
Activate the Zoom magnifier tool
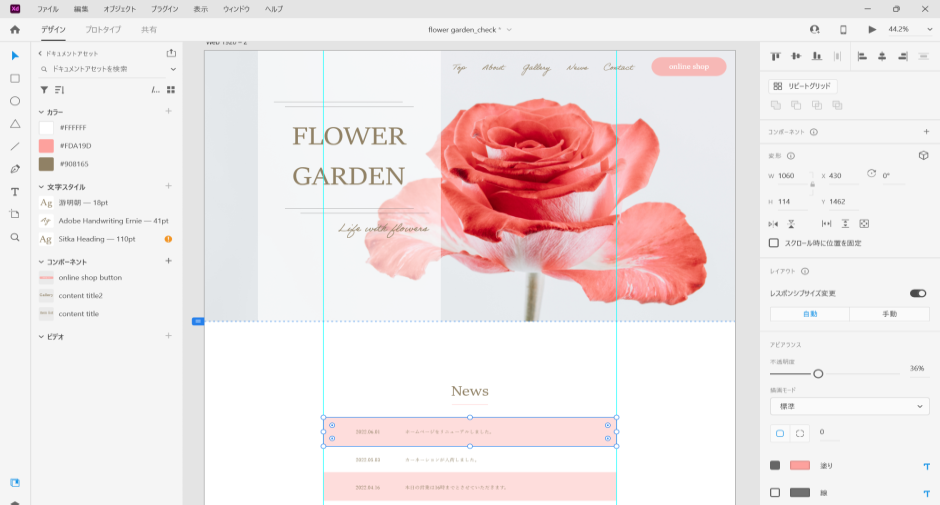click(x=15, y=238)
